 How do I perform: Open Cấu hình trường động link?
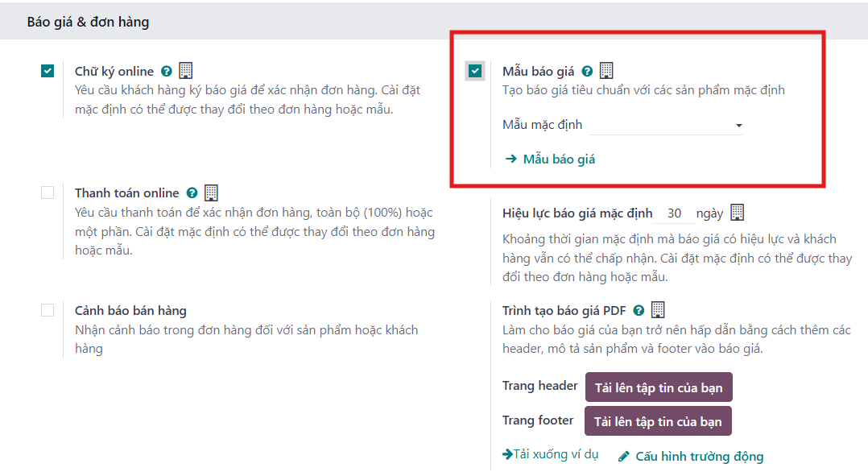[x=691, y=457]
